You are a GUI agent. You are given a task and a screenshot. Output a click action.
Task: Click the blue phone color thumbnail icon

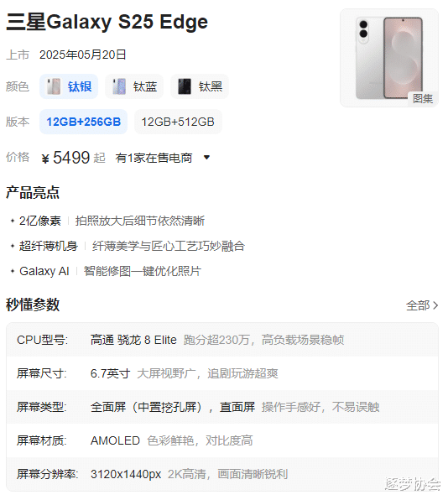pos(119,86)
